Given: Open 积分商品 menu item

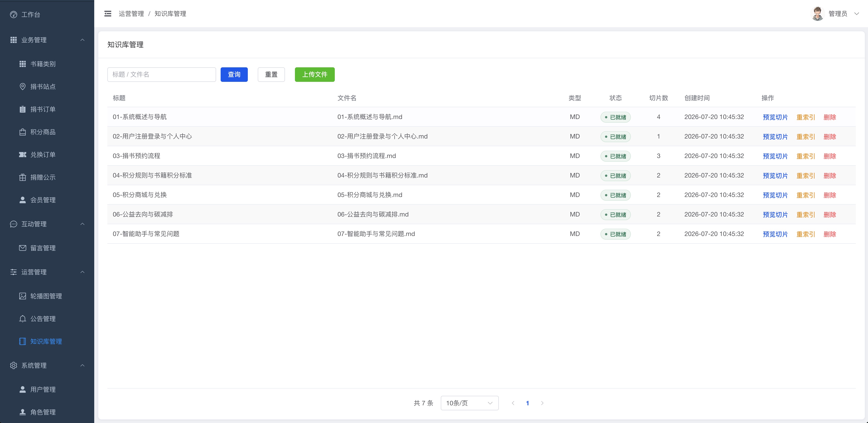Looking at the screenshot, I should point(47,132).
